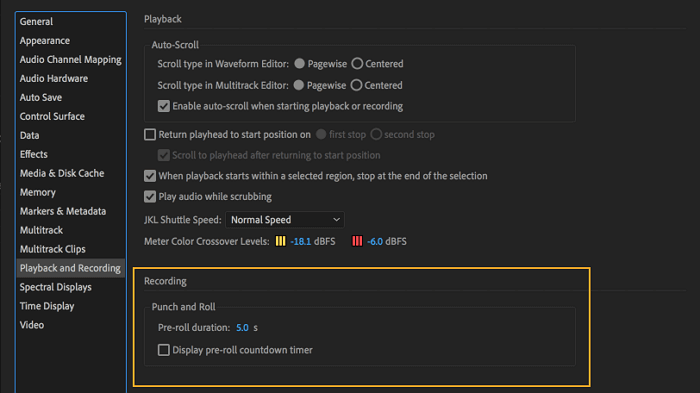Edit the Pre-roll duration 5.0 value
Viewport: 700px width, 393px height.
[242, 328]
